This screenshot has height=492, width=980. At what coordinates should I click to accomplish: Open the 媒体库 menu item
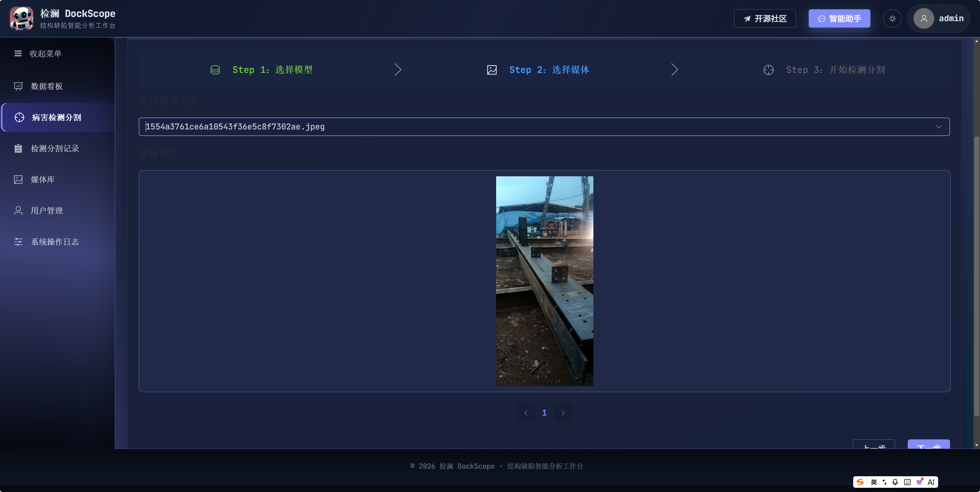click(58, 180)
